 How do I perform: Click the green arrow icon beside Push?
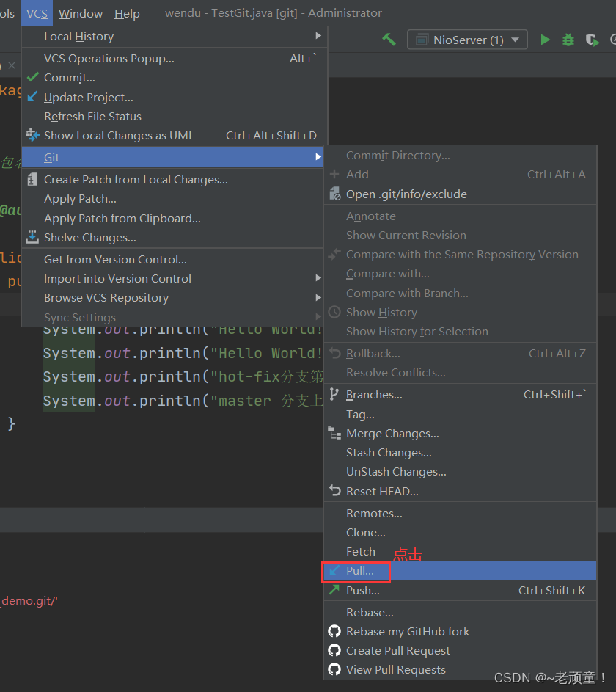coord(334,589)
